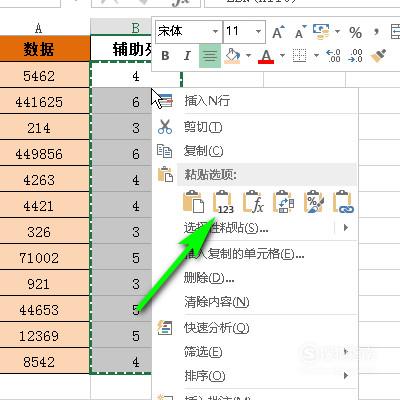Screen dimensions: 400x400
Task: Select the format painter brush
Action: [x=378, y=56]
